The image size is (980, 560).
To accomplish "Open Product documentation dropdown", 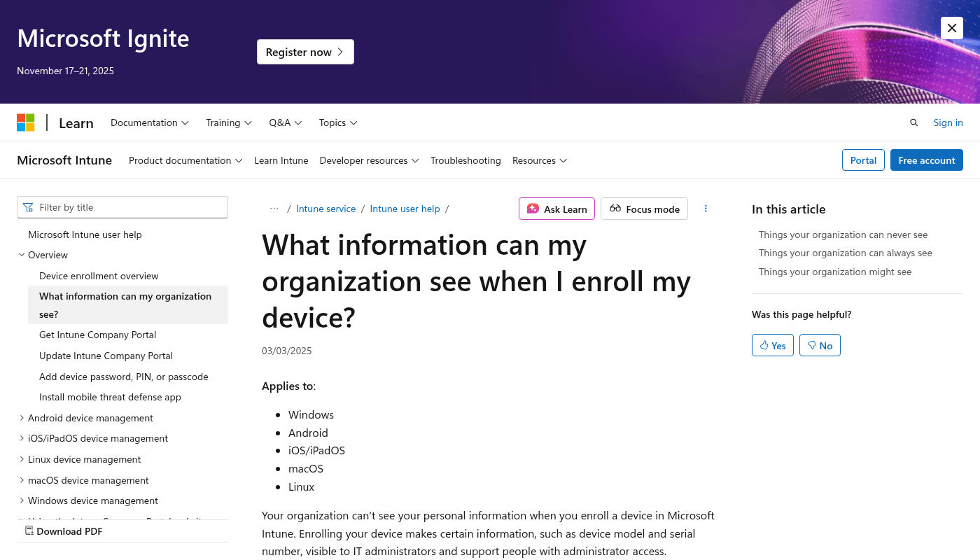I will pos(185,160).
